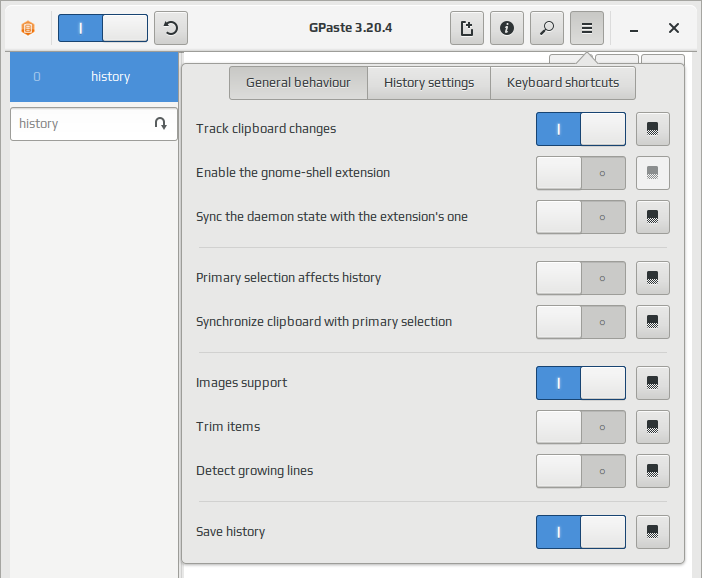Screen dimensions: 702x578
Task: Click the GPaste 3.20.4 title text
Action: (351, 28)
